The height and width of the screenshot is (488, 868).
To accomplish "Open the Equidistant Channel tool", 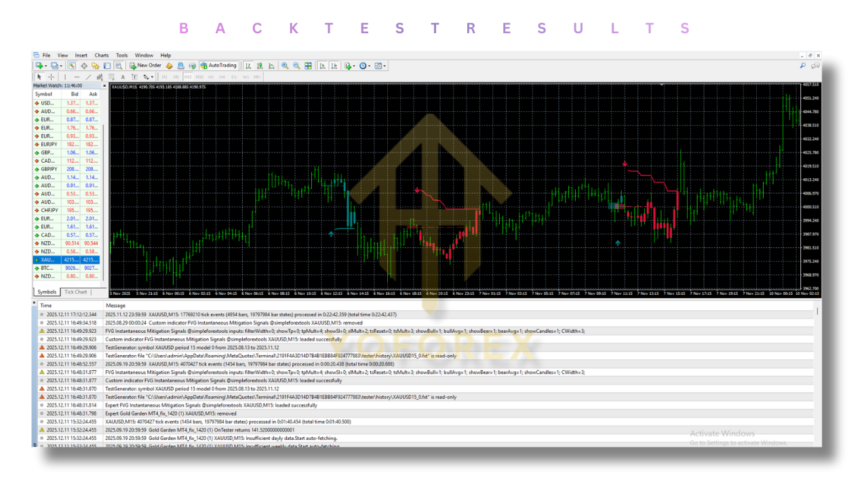I will (99, 77).
